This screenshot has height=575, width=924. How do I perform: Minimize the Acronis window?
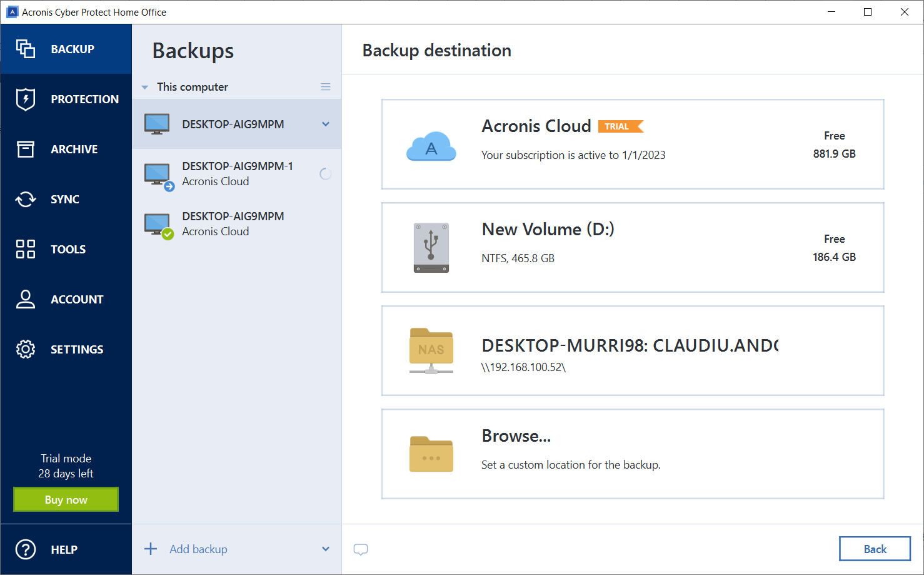click(x=831, y=12)
